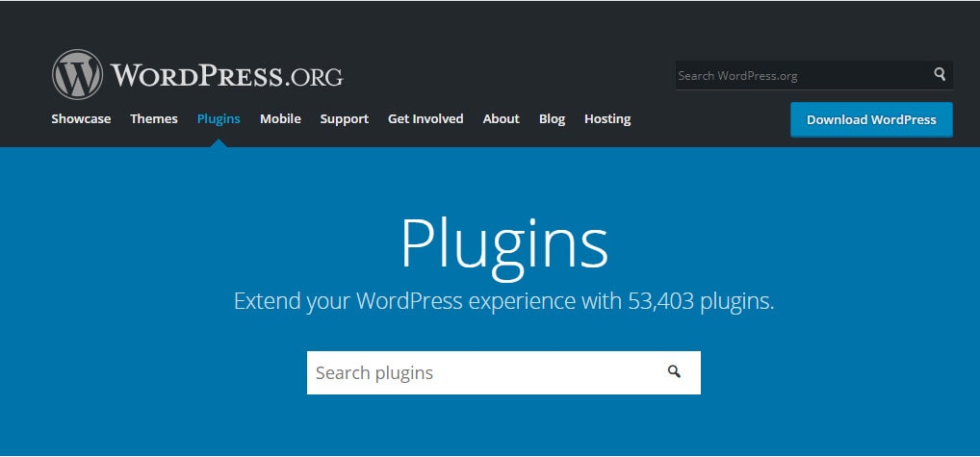Click the magnifier icon in plugin search
The image size is (980, 457).
point(674,372)
